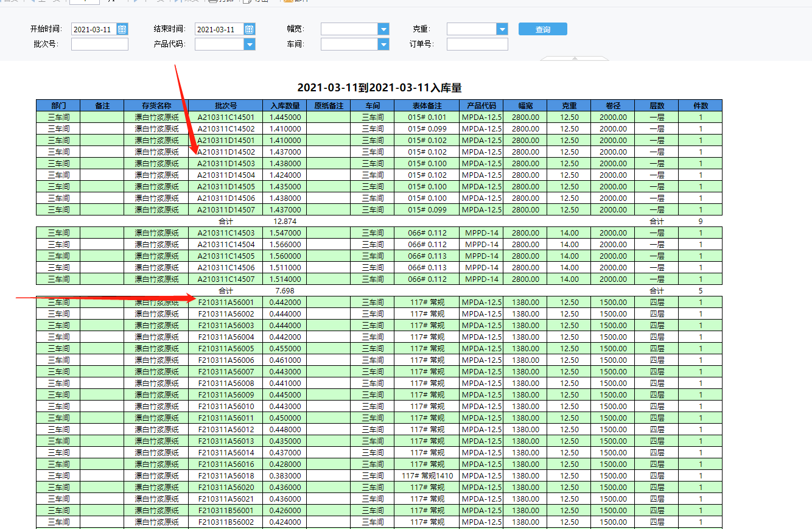Image resolution: width=812 pixels, height=529 pixels.
Task: Click the 开始时间 date field 2021-03-11
Action: pos(94,29)
